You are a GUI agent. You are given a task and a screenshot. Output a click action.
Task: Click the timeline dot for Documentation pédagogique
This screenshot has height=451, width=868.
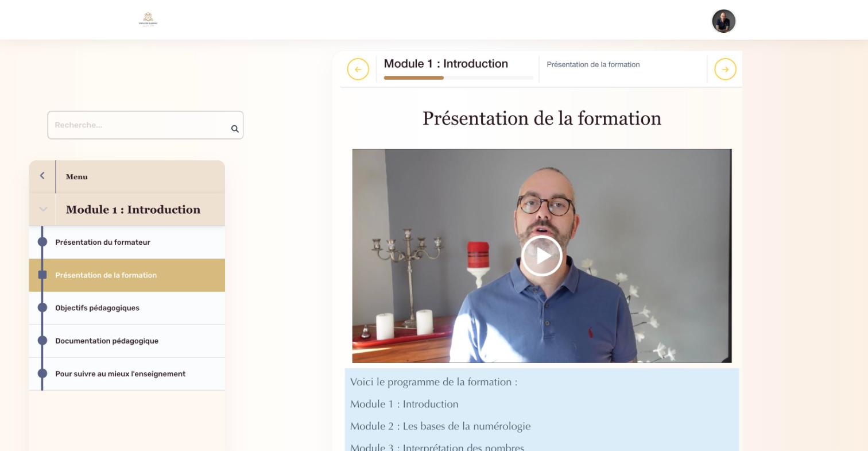point(42,340)
